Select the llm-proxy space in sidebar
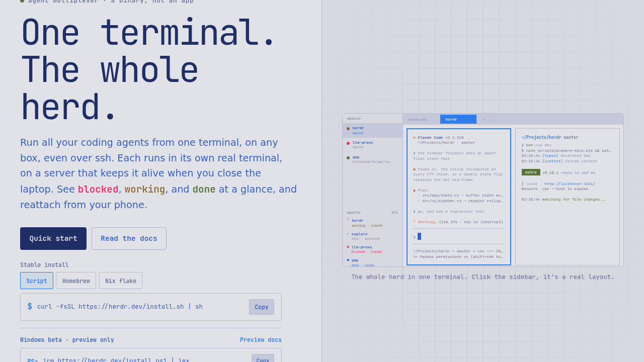This screenshot has width=644, height=362. 372,145
